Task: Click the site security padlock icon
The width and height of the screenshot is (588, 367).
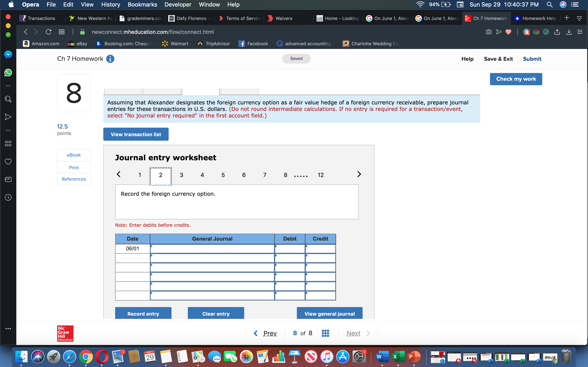Action: pyautogui.click(x=82, y=32)
